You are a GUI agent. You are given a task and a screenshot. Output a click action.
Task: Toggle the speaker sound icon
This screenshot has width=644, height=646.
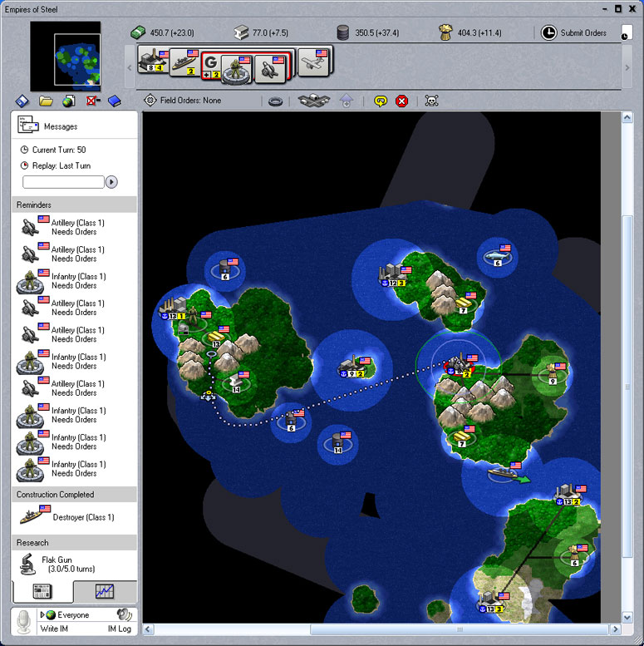[124, 614]
